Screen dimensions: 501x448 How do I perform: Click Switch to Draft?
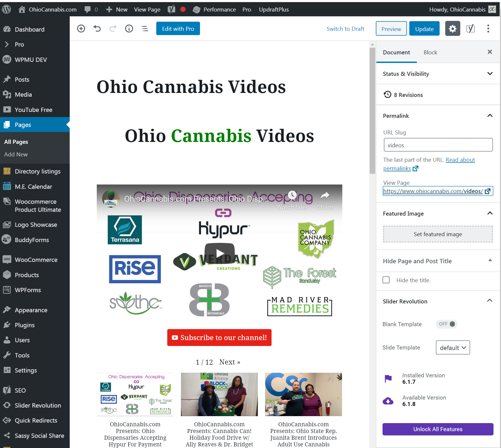tap(345, 29)
